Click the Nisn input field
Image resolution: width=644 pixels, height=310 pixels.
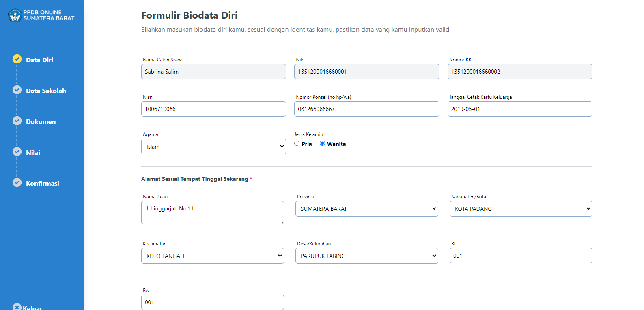[213, 109]
